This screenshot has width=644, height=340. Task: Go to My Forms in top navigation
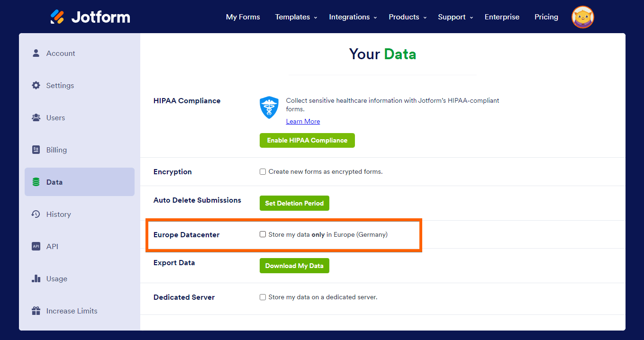[243, 17]
